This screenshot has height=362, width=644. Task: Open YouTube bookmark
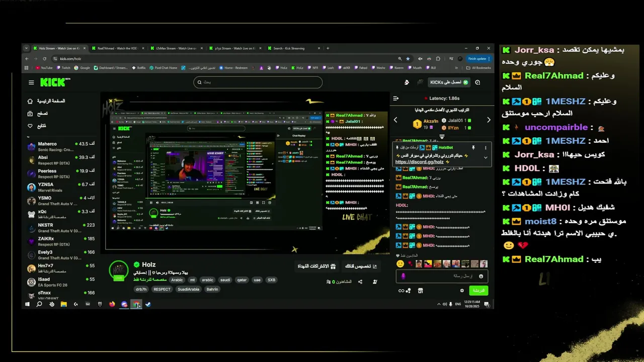44,68
